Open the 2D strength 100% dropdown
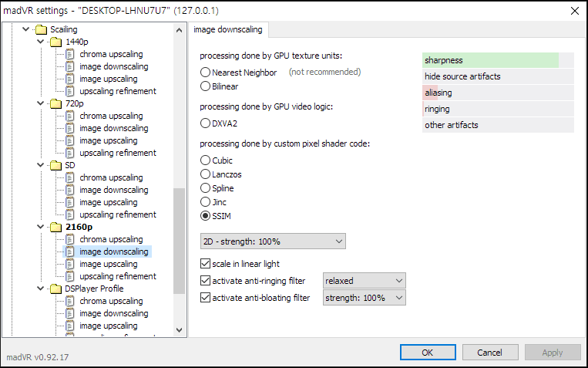 pyautogui.click(x=272, y=241)
